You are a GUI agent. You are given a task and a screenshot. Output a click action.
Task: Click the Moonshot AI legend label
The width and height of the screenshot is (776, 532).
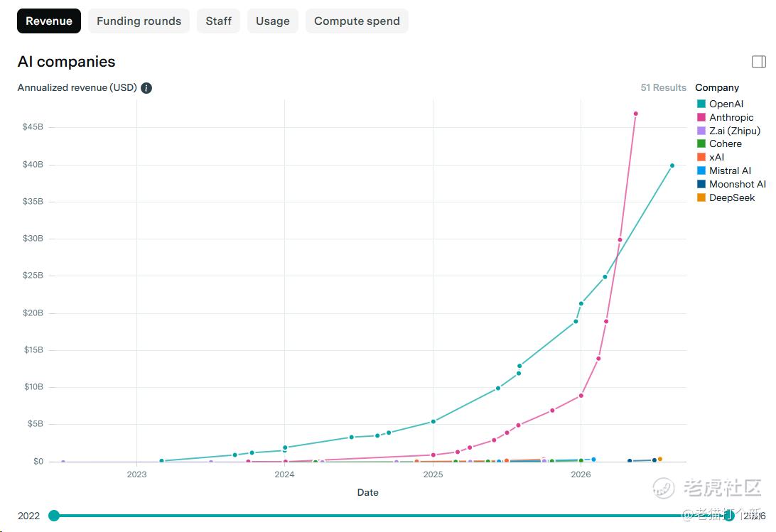[738, 183]
